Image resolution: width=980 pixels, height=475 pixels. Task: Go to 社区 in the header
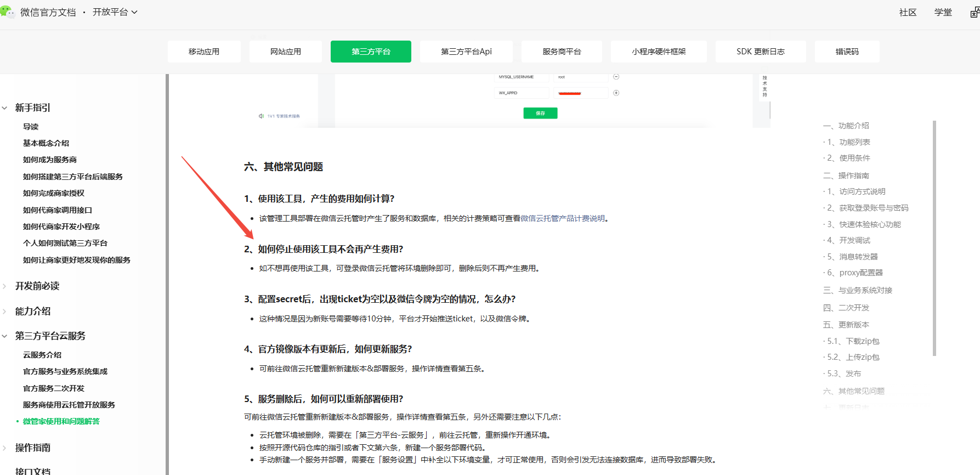908,12
